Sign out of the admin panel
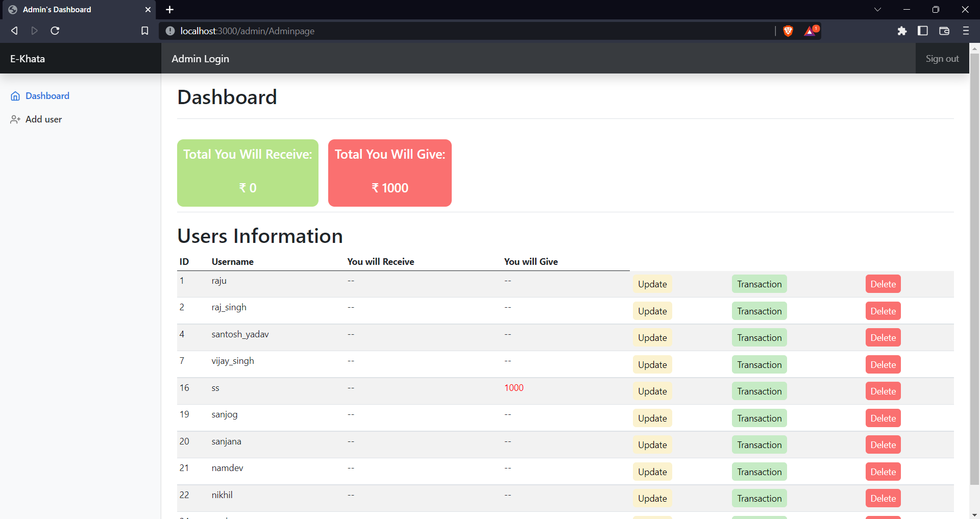The image size is (980, 519). coord(942,58)
